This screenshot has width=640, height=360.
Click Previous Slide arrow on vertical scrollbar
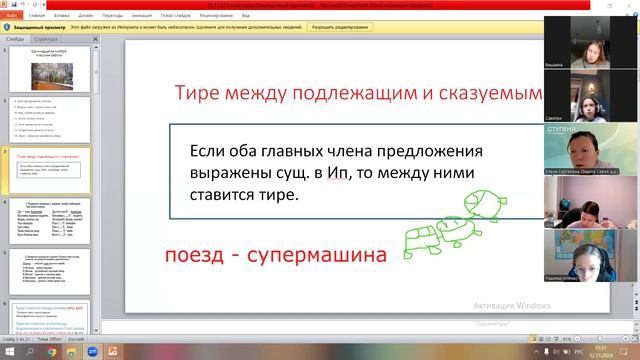(x=636, y=302)
